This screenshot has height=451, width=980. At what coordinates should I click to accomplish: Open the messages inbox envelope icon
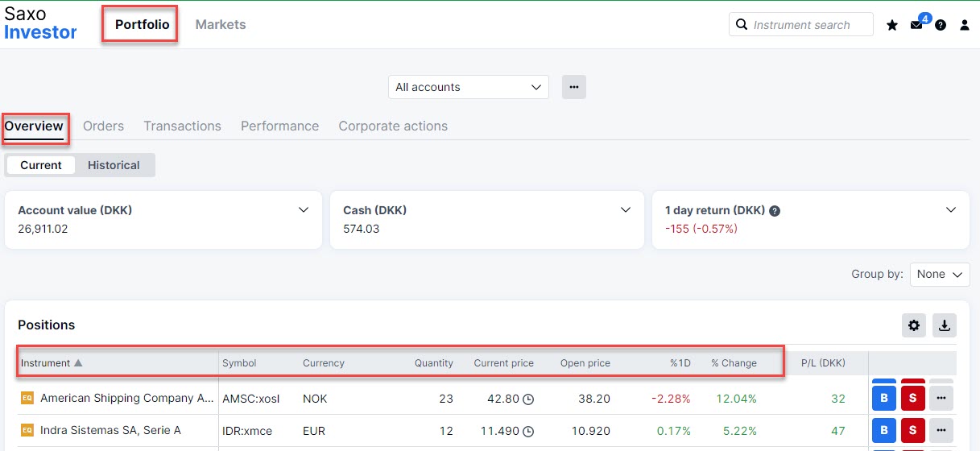(x=916, y=26)
